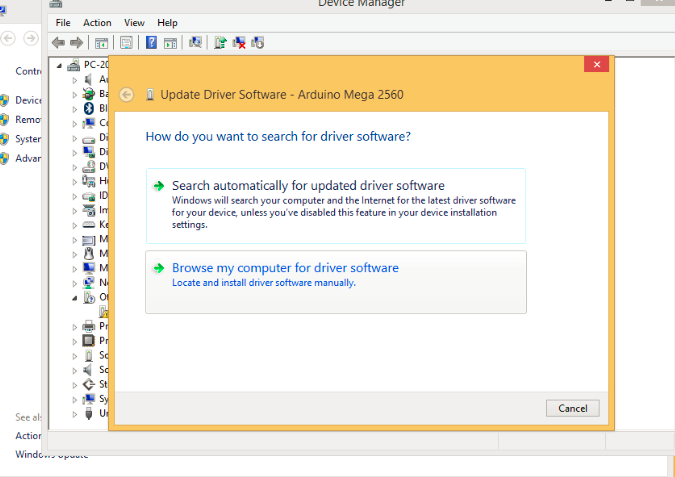Click Update Driver Software toolbar icon with green arrow

pyautogui.click(x=220, y=42)
